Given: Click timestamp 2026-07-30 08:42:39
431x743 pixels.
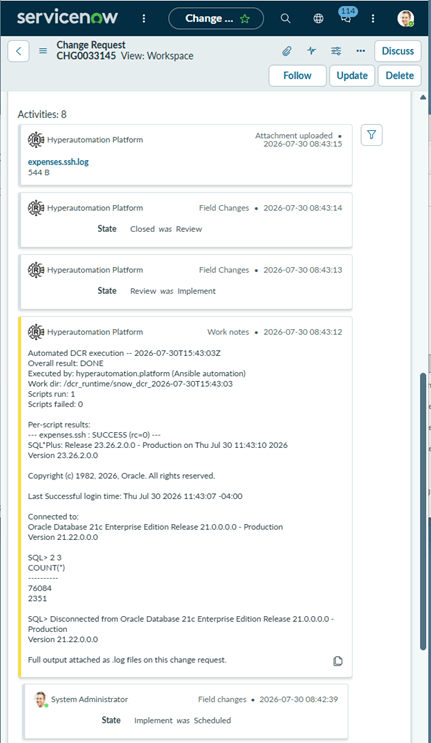Looking at the screenshot, I should tap(299, 699).
